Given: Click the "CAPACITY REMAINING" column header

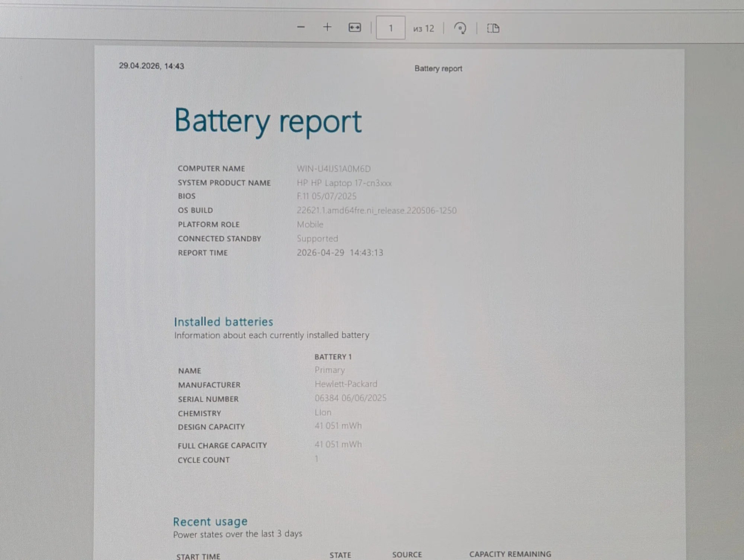Looking at the screenshot, I should (510, 554).
